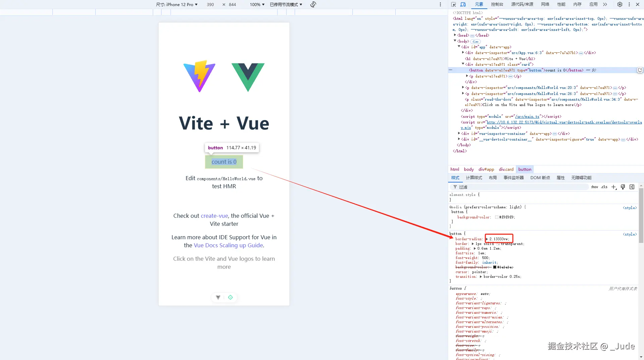The image size is (644, 360).
Task: Open the DevTools customize three-dot menu
Action: pos(629,4)
